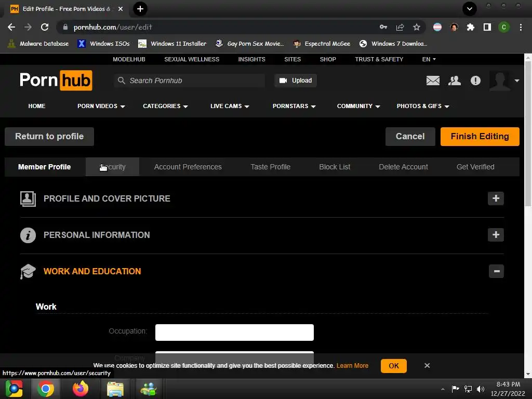Reload the page
532x399 pixels.
[45, 27]
